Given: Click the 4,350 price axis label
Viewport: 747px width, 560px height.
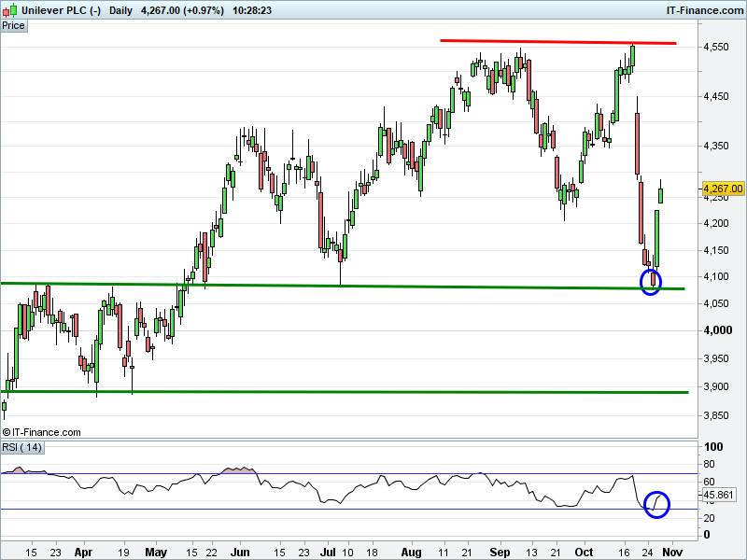Looking at the screenshot, I should tap(716, 146).
